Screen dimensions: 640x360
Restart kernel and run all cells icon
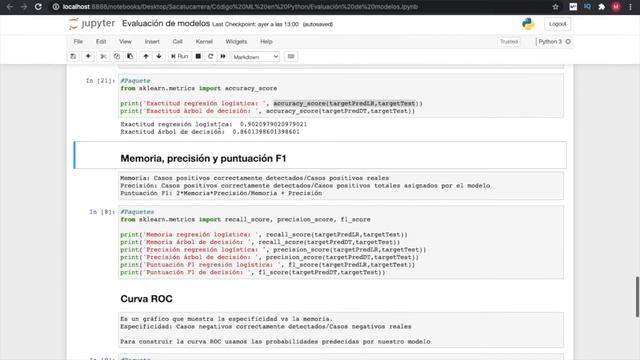click(x=223, y=56)
